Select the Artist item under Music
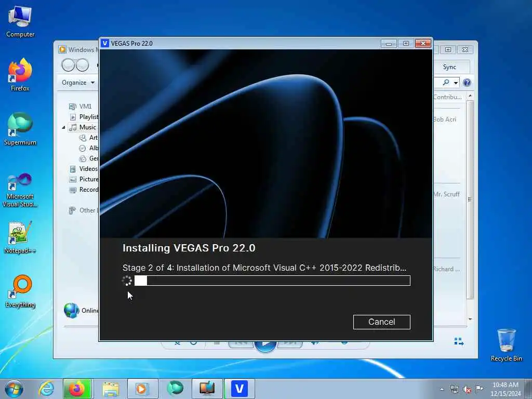The image size is (532, 399). point(88,137)
